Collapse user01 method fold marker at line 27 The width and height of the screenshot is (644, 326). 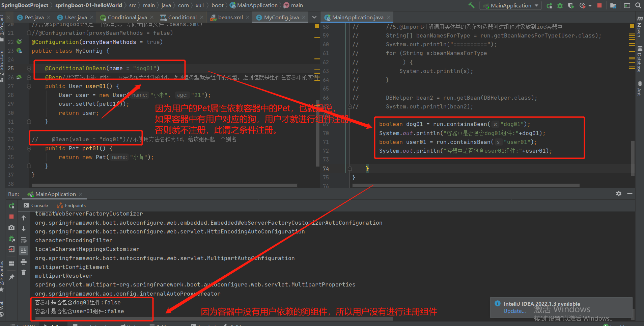point(29,86)
